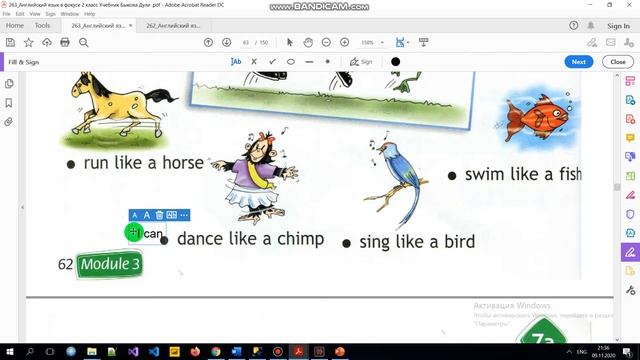Open the Tools tab

coord(42,25)
